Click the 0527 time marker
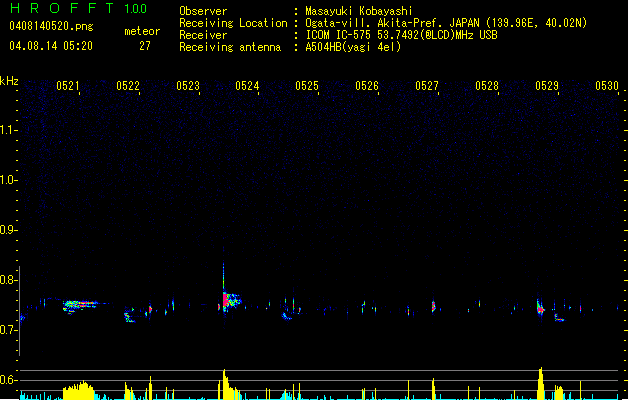 coord(427,85)
